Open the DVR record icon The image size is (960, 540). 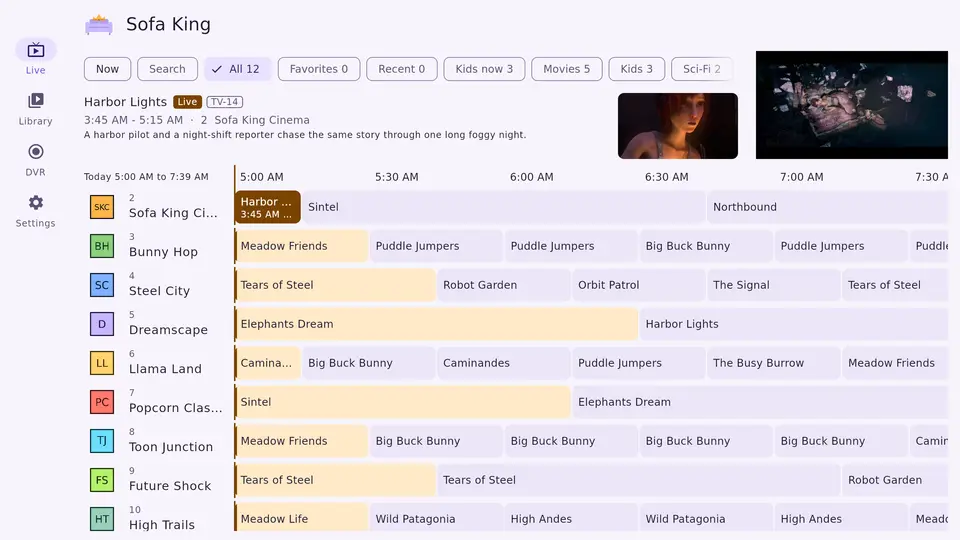point(36,151)
